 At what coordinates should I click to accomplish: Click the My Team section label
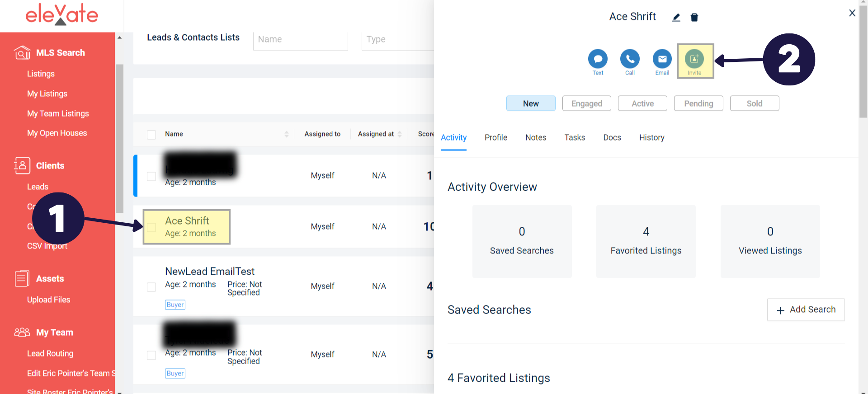click(55, 333)
